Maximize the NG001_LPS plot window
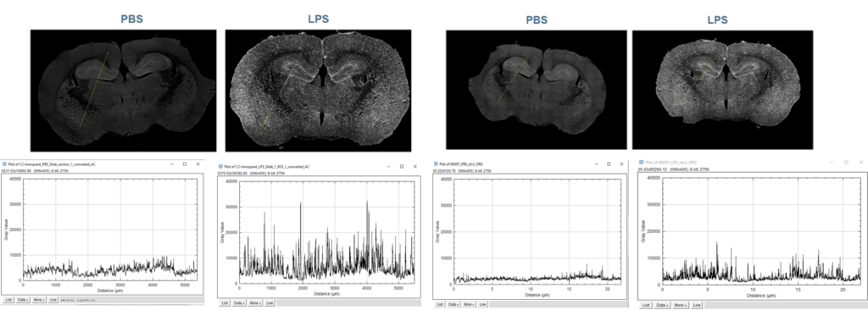 coord(846,162)
